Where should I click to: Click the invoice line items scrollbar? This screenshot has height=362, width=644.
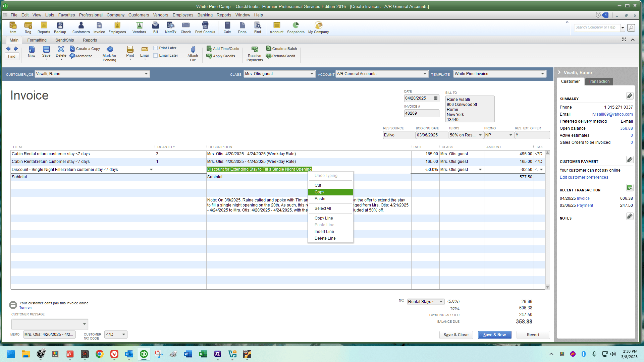[x=548, y=220]
